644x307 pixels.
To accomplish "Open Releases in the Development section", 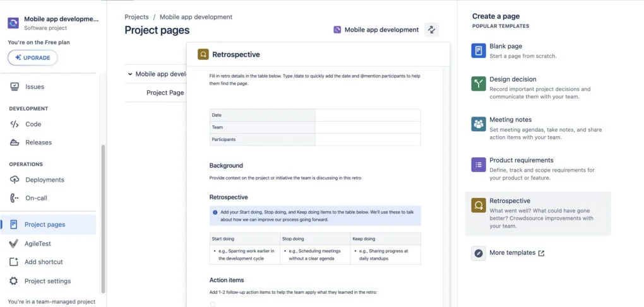I will 38,142.
